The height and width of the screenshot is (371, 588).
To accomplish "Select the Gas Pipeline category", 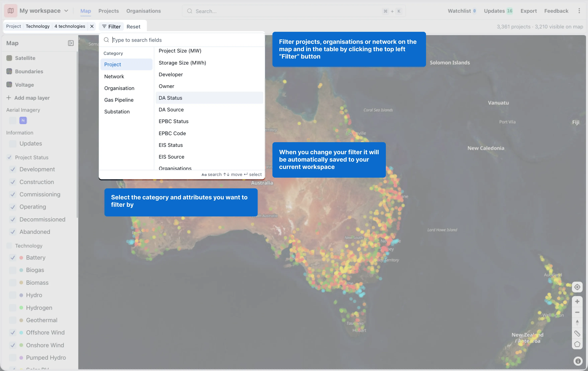I will [126, 100].
